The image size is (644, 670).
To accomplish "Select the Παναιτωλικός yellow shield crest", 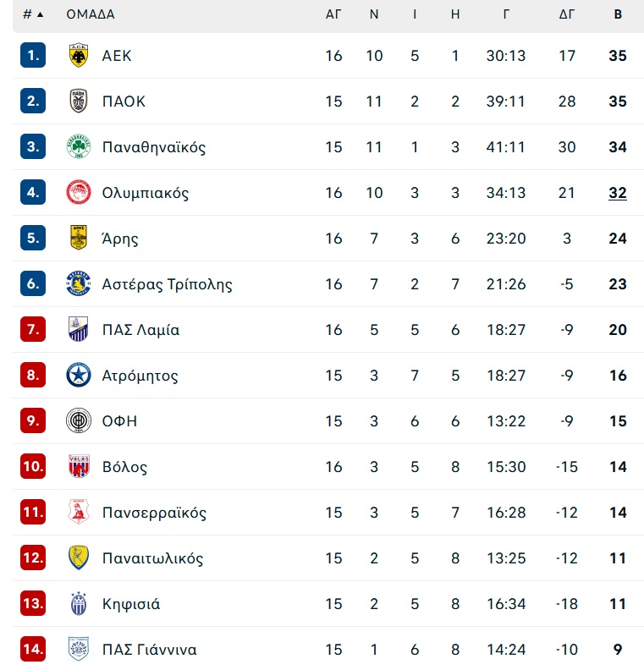I will (x=79, y=557).
